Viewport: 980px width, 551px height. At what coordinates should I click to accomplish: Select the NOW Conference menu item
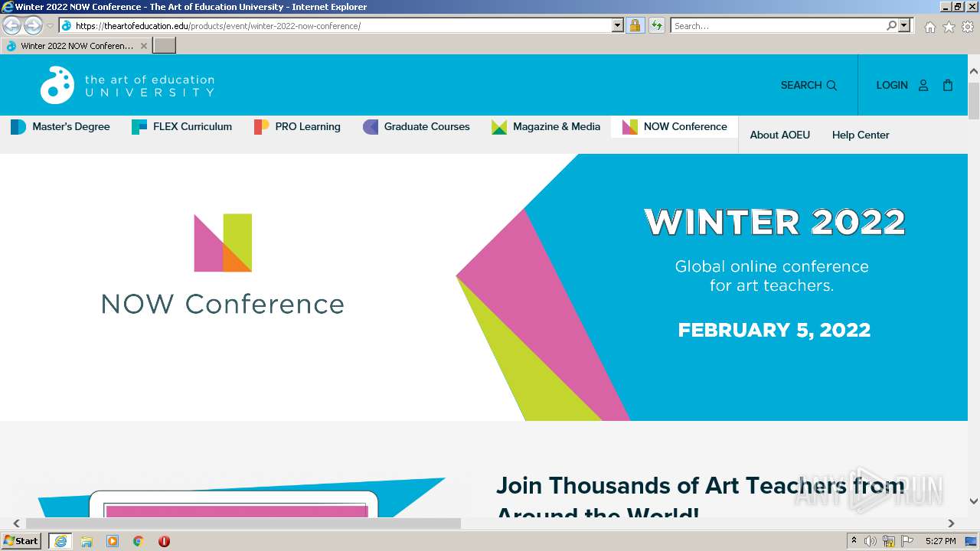click(x=675, y=127)
